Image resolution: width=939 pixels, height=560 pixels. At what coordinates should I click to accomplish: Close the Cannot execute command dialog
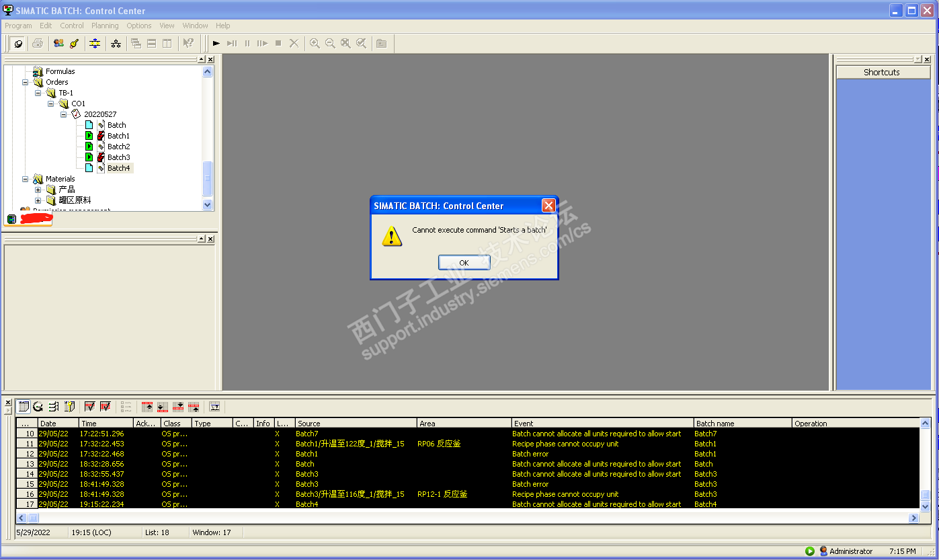pos(548,206)
